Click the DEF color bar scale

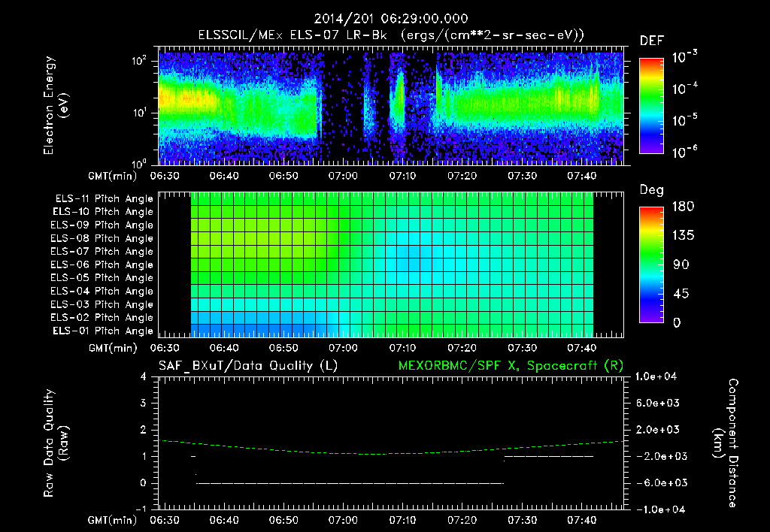(651, 106)
